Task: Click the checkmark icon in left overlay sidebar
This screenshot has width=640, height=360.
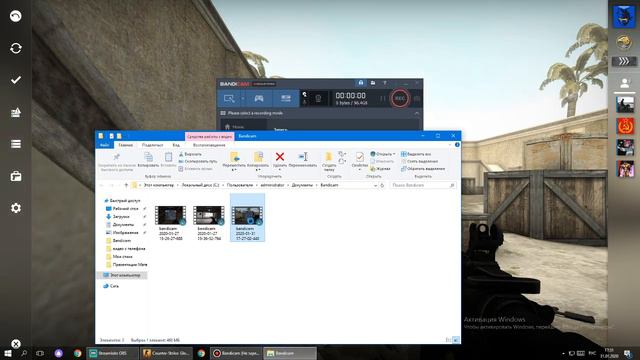Action: 16,80
